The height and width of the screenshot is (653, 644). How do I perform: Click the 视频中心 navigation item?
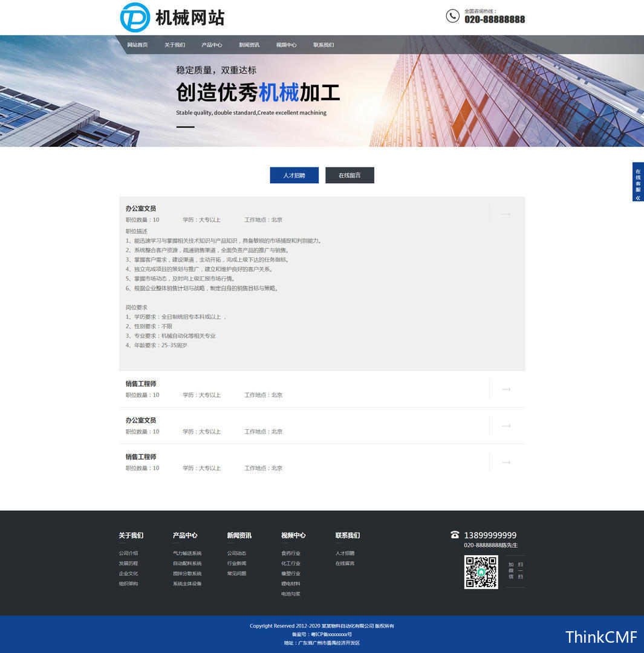tap(286, 45)
